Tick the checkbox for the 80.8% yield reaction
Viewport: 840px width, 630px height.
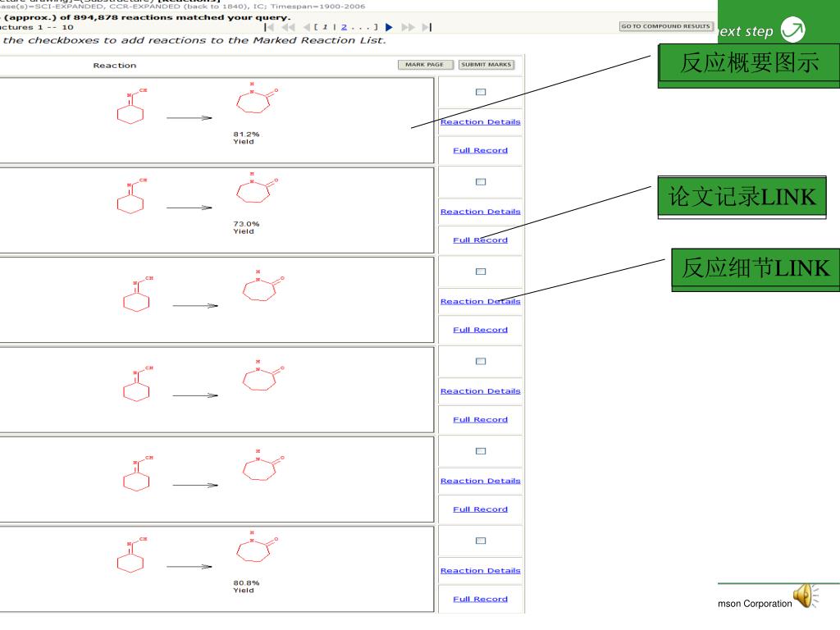[481, 541]
